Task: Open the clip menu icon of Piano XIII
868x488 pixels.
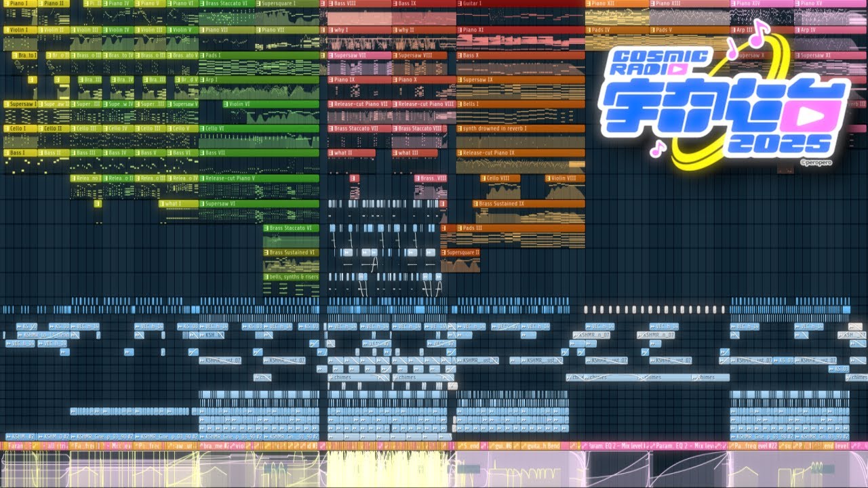Action: (652, 3)
